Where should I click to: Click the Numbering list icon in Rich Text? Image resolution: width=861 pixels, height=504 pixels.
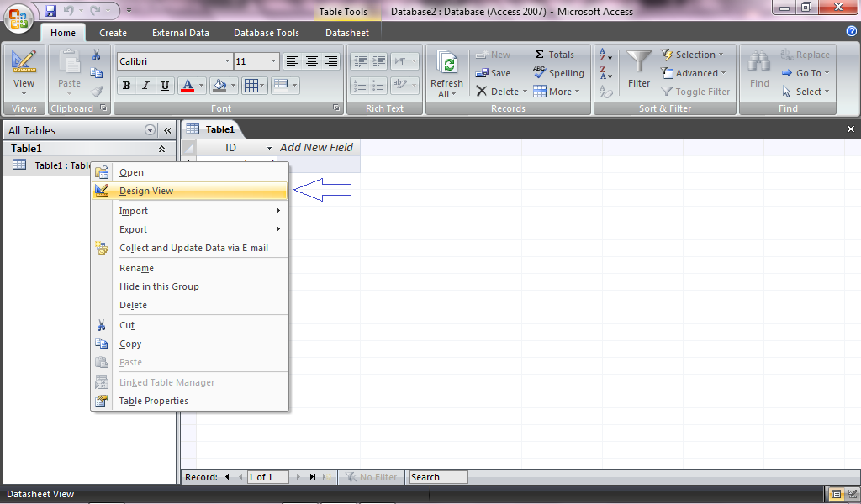coord(360,85)
